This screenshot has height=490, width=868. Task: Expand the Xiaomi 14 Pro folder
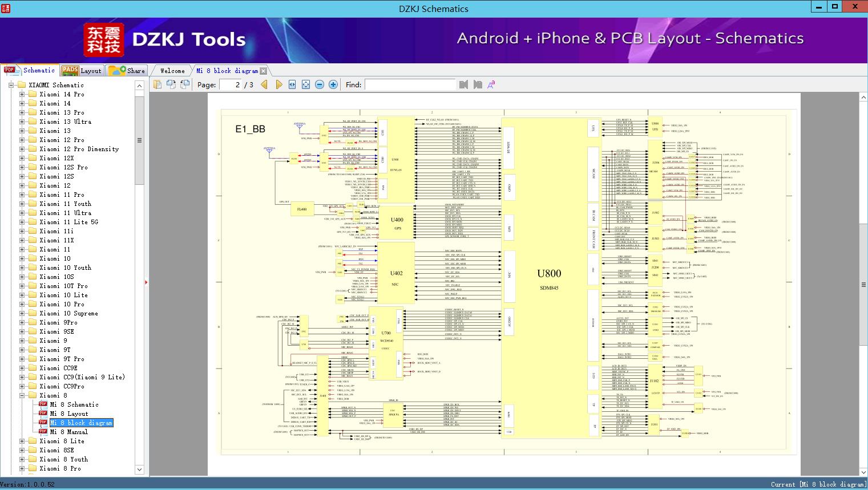[22, 94]
